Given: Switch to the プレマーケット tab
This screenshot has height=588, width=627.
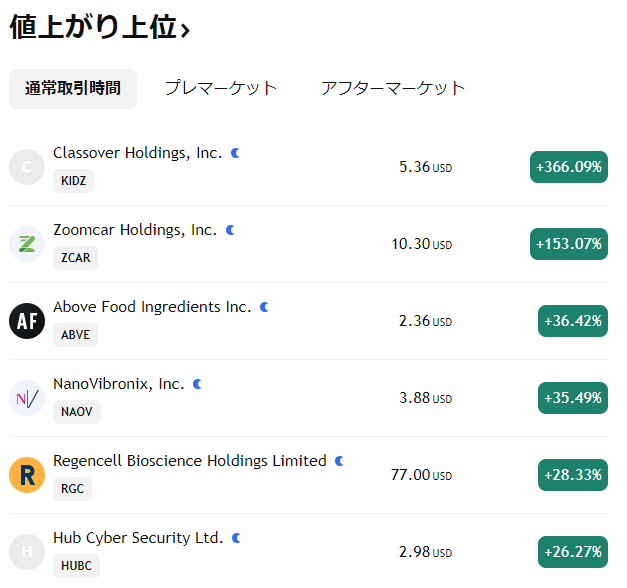Looking at the screenshot, I should tap(221, 88).
